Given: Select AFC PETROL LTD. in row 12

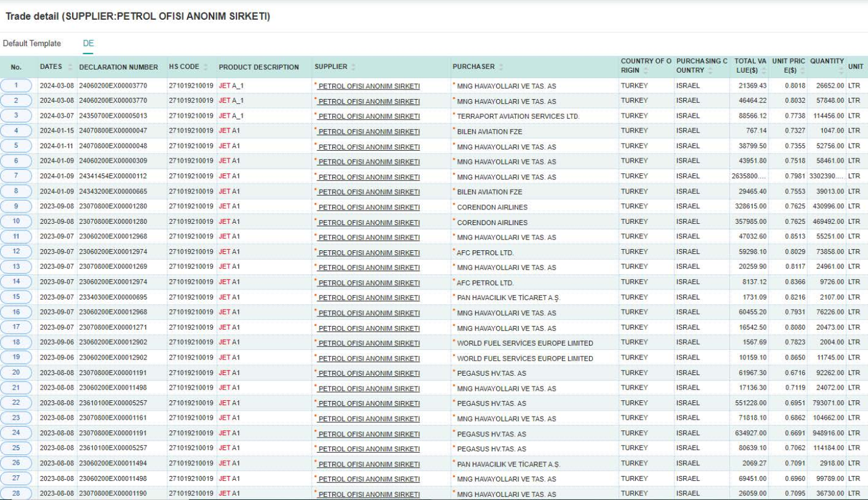Looking at the screenshot, I should point(485,252).
